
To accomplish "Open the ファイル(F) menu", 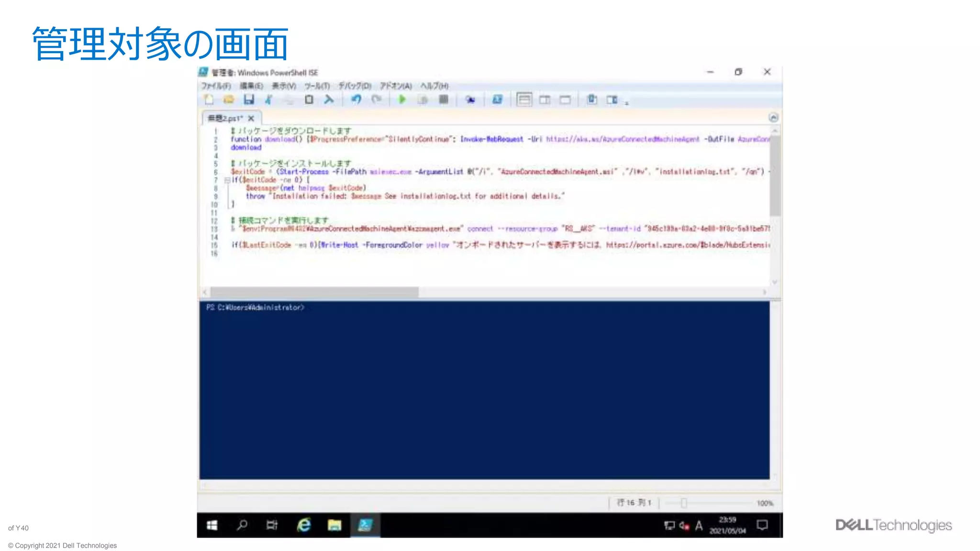I will (216, 86).
